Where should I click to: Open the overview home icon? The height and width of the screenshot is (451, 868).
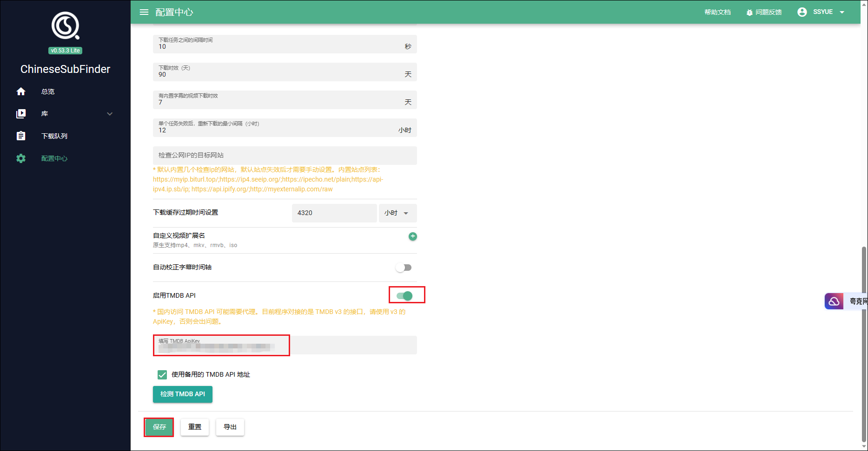tap(21, 92)
